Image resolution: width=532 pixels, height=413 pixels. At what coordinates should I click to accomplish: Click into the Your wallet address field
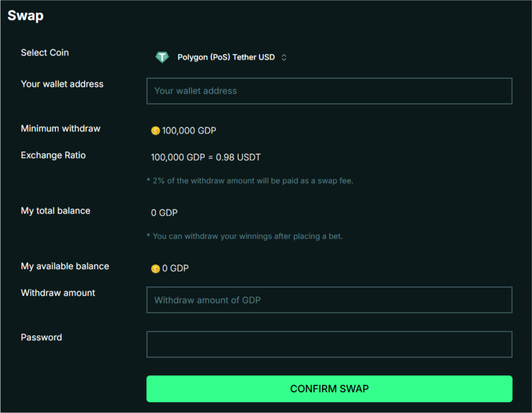click(x=329, y=91)
